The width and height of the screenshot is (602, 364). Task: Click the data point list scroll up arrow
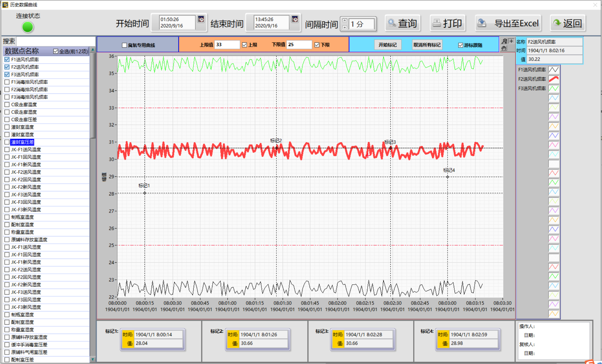(93, 50)
